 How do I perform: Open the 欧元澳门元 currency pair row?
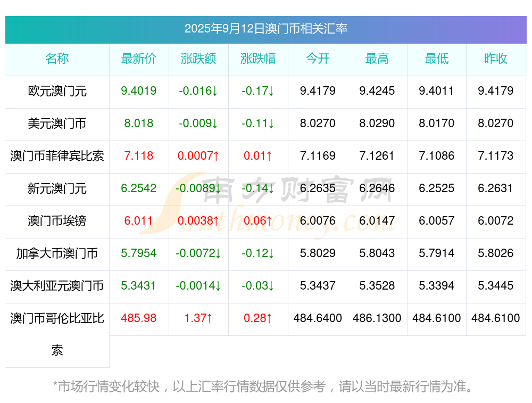(x=57, y=92)
